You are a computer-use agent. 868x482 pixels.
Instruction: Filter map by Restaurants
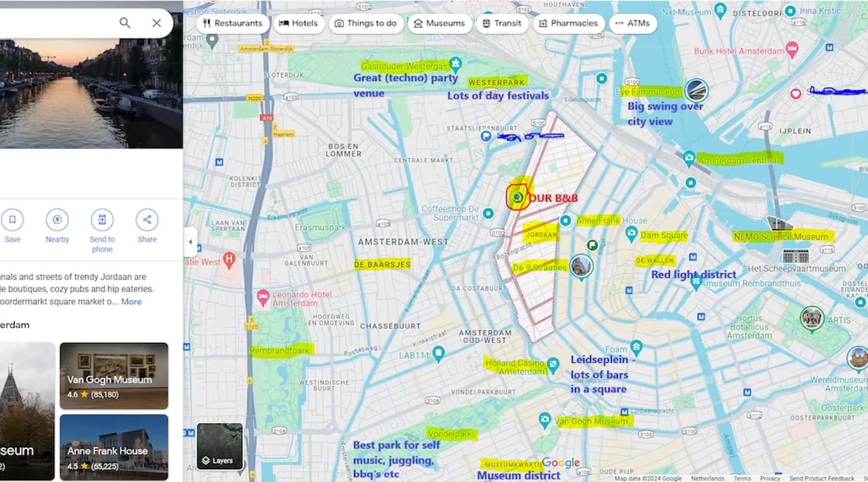pyautogui.click(x=232, y=23)
